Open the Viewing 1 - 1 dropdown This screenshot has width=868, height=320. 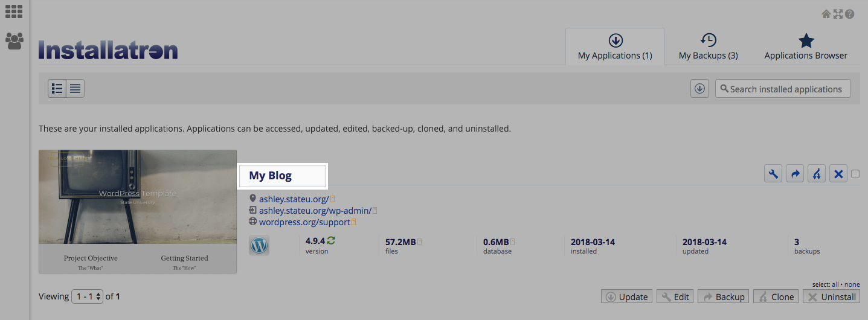88,296
